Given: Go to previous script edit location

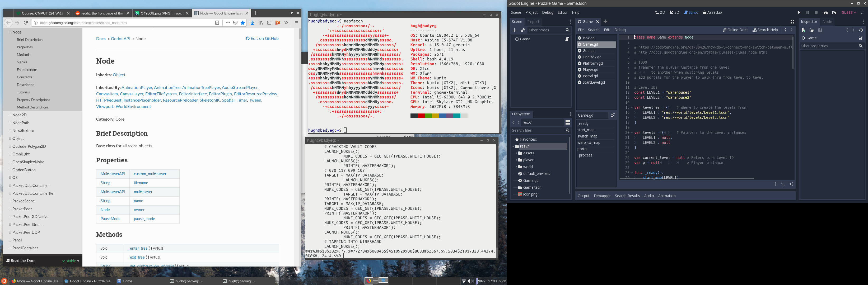Looking at the screenshot, I should pyautogui.click(x=785, y=30).
